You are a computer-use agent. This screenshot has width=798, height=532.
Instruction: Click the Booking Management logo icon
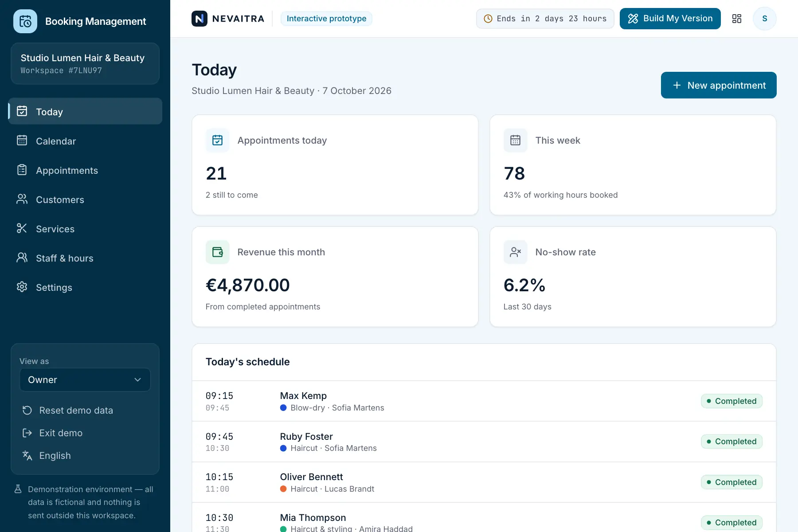coord(25,21)
